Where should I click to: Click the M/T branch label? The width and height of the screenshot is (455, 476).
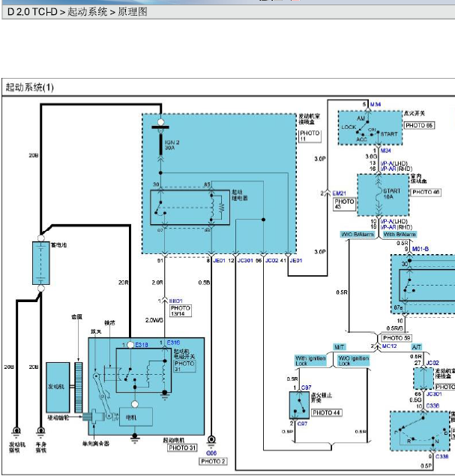click(339, 346)
